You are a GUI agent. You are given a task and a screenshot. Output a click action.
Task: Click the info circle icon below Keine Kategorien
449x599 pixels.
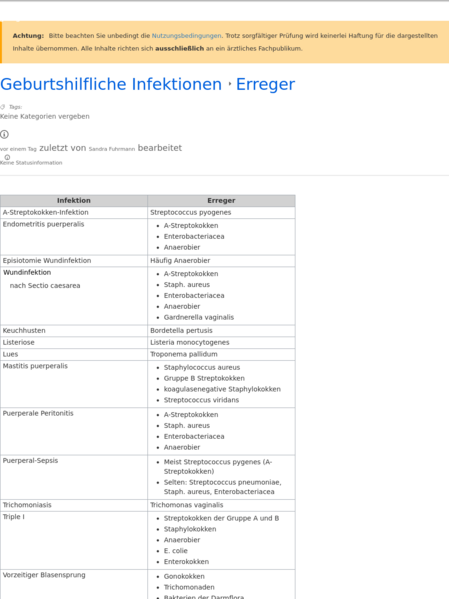pyautogui.click(x=4, y=134)
